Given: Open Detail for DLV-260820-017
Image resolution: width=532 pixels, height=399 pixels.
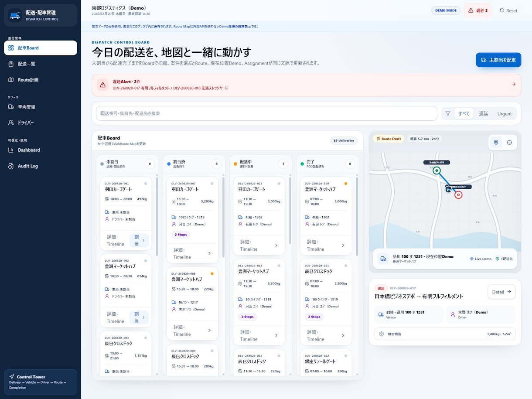Looking at the screenshot, I should [x=501, y=292].
